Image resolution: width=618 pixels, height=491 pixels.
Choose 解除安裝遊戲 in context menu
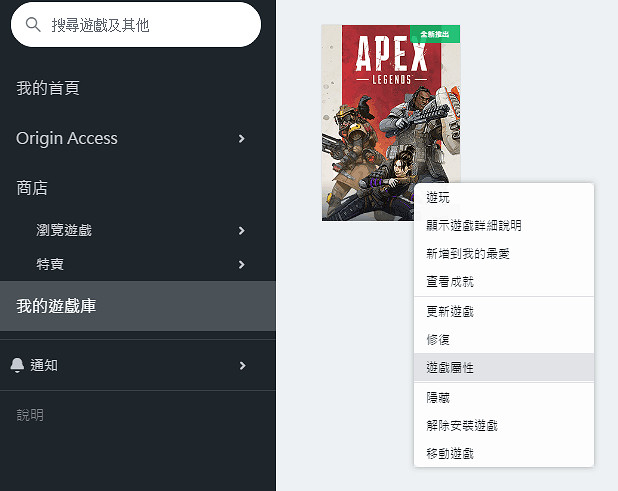[x=504, y=426]
